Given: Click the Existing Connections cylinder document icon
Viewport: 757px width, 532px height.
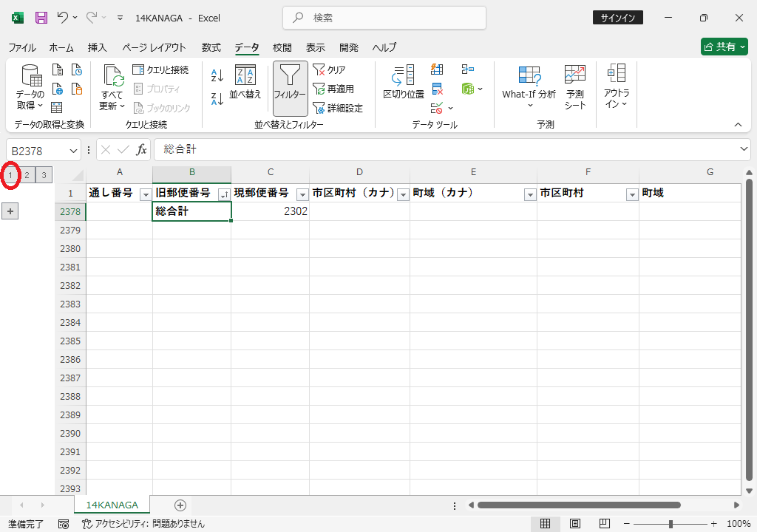Looking at the screenshot, I should (77, 89).
